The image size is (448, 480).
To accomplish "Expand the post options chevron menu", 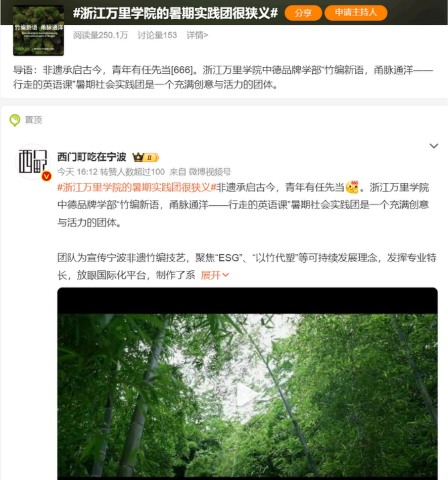I will click(x=433, y=146).
